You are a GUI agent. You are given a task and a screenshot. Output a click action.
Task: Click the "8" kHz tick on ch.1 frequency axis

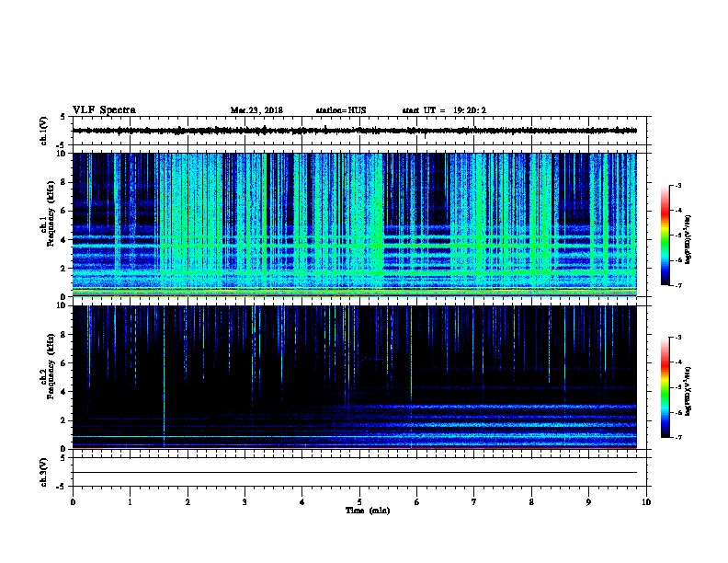[64, 182]
